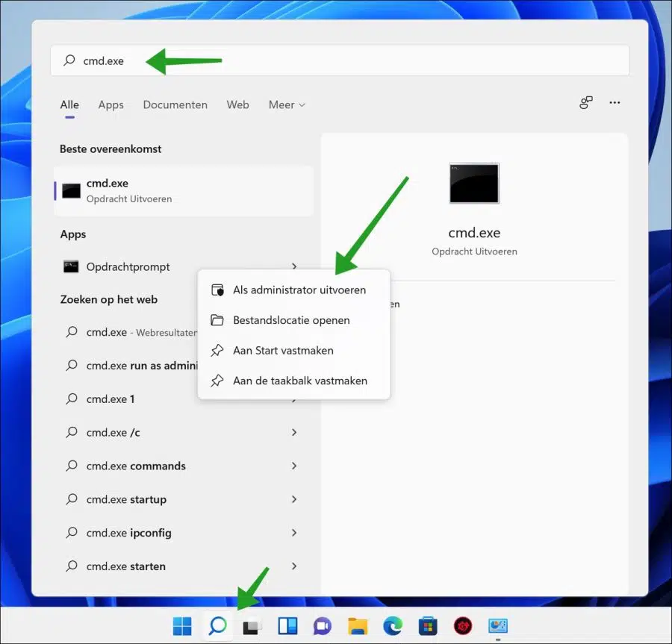Click the Search magnifier icon in taskbar
Screen dimensions: 672x644
click(218, 626)
